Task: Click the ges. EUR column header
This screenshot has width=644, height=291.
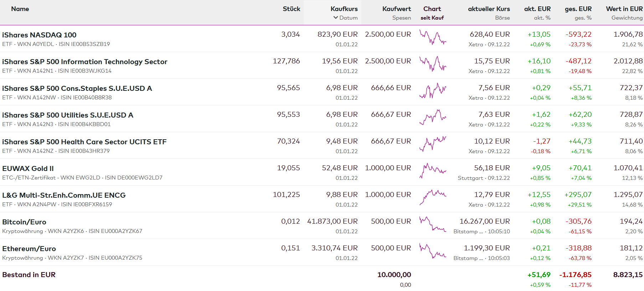Action: pyautogui.click(x=578, y=9)
